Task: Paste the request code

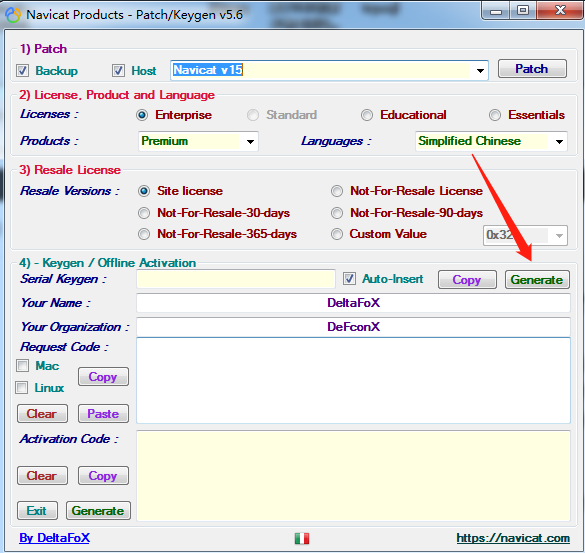Action: 103,414
